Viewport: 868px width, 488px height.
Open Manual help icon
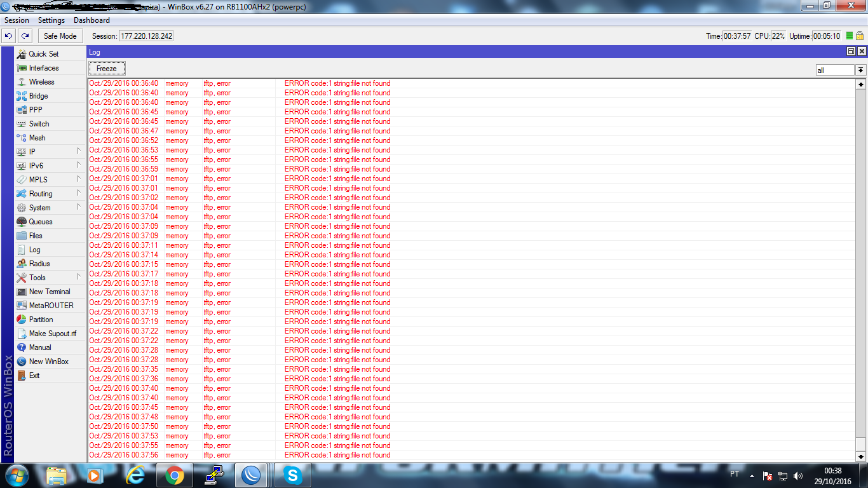(22, 348)
